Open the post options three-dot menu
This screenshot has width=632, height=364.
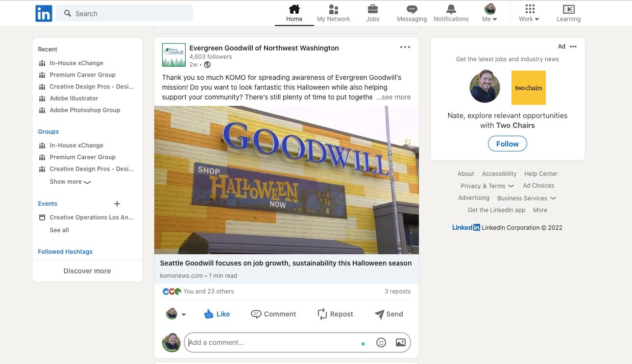pos(405,47)
